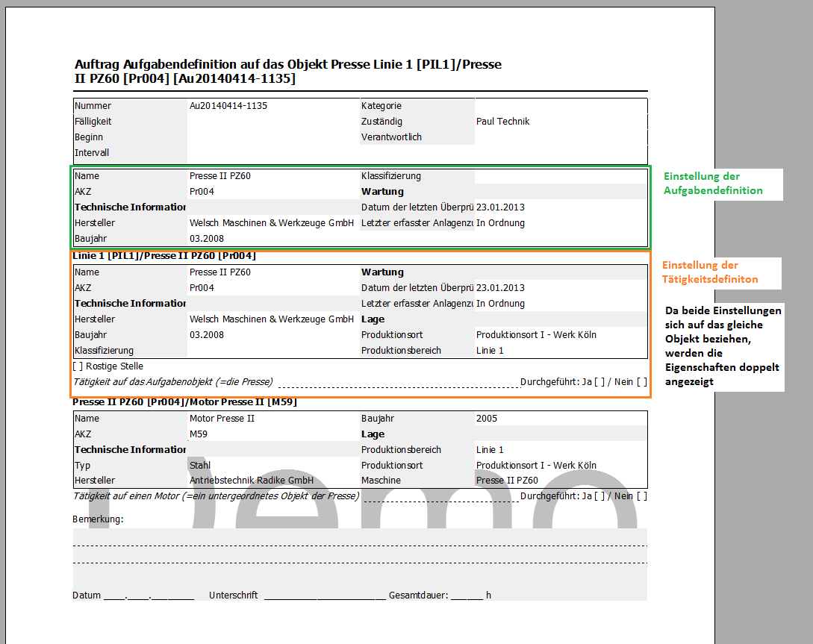
Task: Click the Bemerkung label
Action: pyautogui.click(x=98, y=519)
